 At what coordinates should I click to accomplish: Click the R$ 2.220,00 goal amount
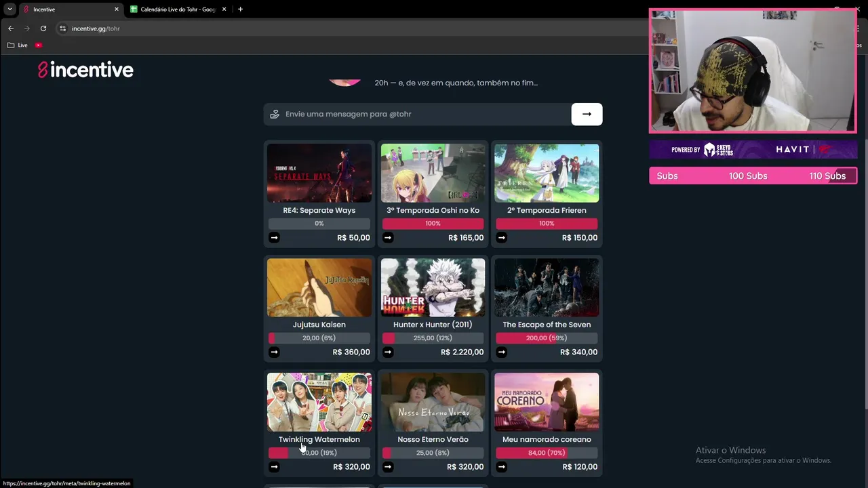(462, 352)
